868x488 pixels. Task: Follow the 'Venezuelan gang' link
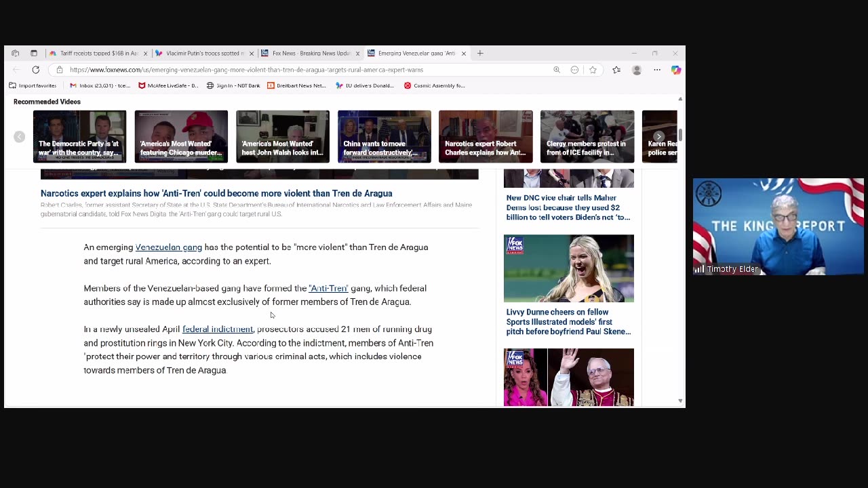tap(169, 247)
